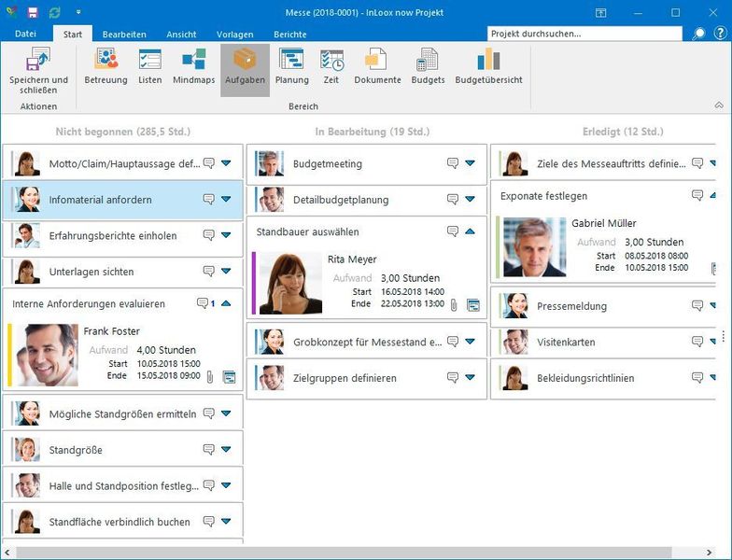This screenshot has width=732, height=560.
Task: Open the Datei menu
Action: click(25, 34)
